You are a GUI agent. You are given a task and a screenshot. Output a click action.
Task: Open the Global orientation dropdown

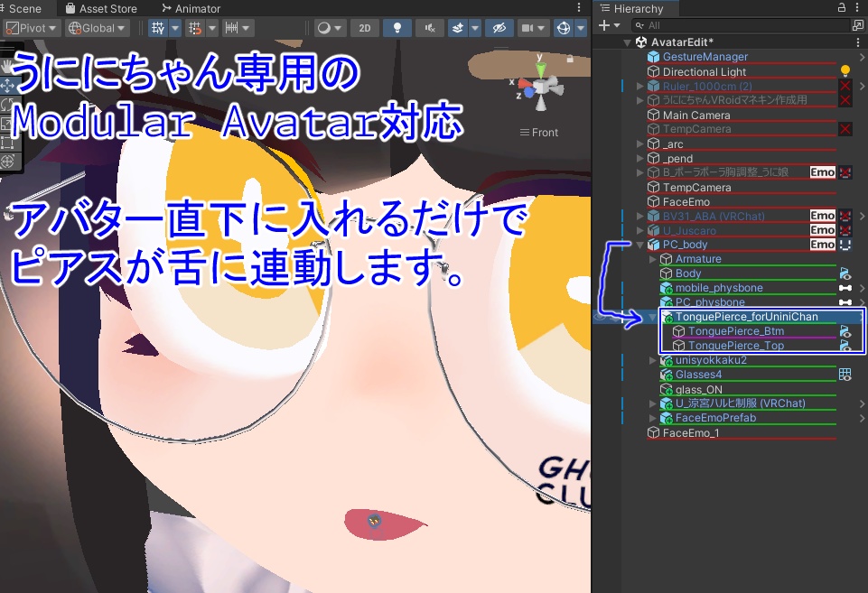coord(96,27)
